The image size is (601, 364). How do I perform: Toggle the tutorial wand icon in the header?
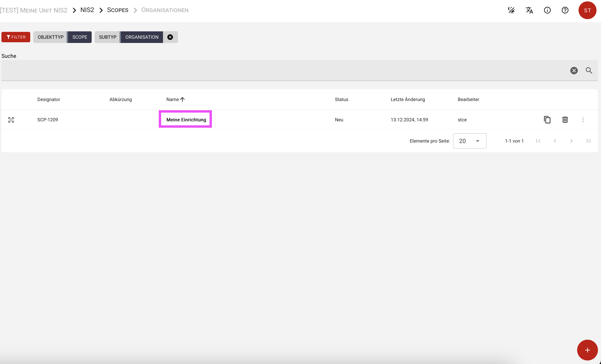coord(511,10)
